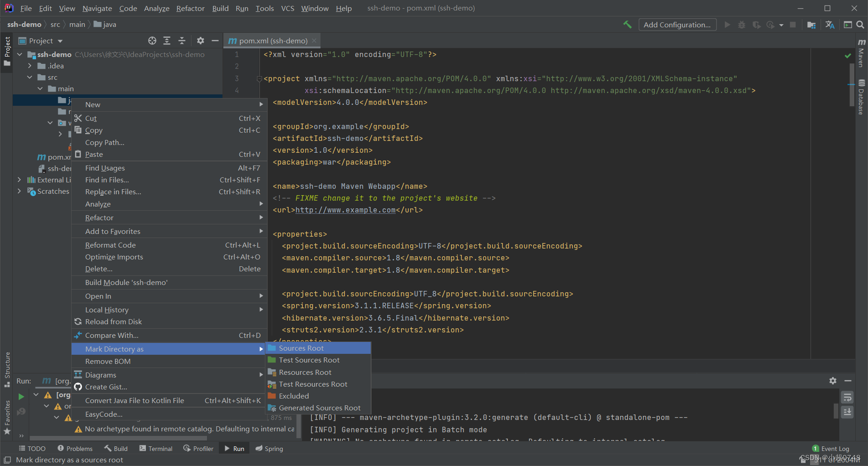Open the http://www.example.com link in editor
This screenshot has height=466, width=868.
point(345,210)
